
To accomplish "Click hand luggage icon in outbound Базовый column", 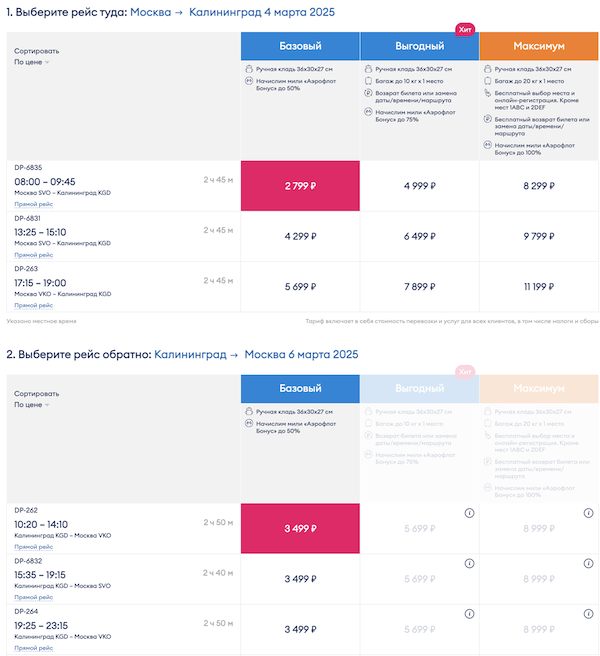I will 248,69.
